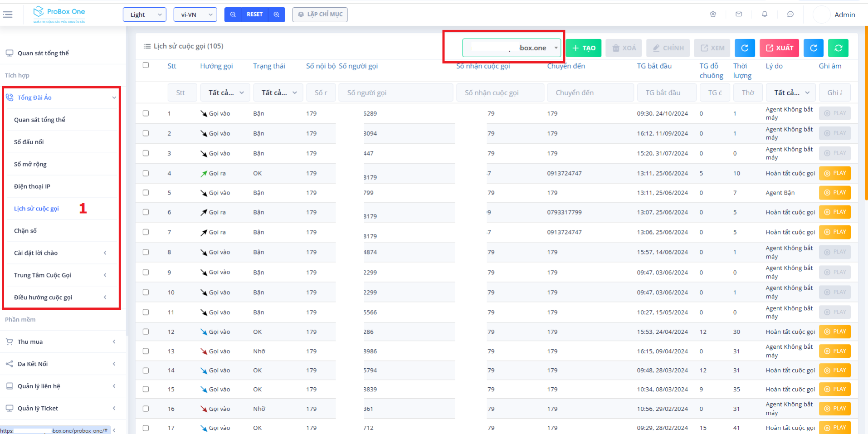
Task: Select the checkbox for row 12
Action: tap(146, 332)
